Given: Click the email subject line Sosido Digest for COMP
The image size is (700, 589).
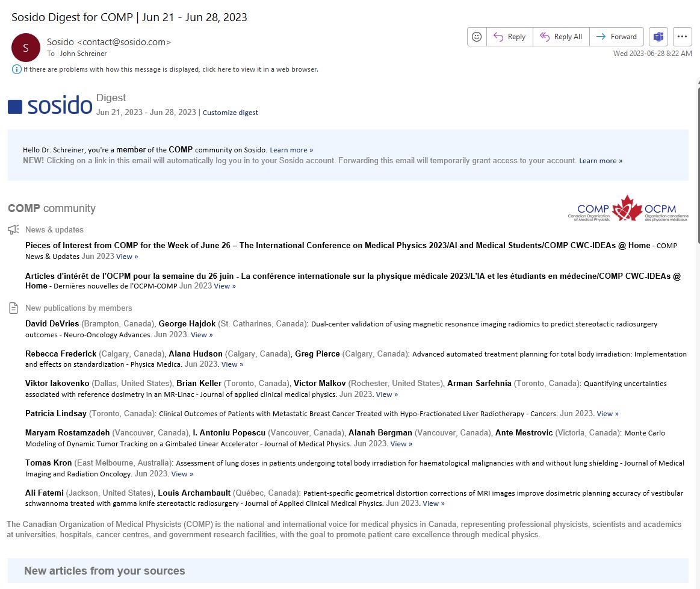Looking at the screenshot, I should [x=129, y=17].
